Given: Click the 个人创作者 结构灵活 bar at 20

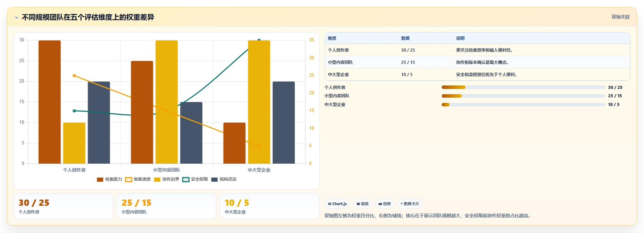Looking at the screenshot, I should [x=99, y=122].
